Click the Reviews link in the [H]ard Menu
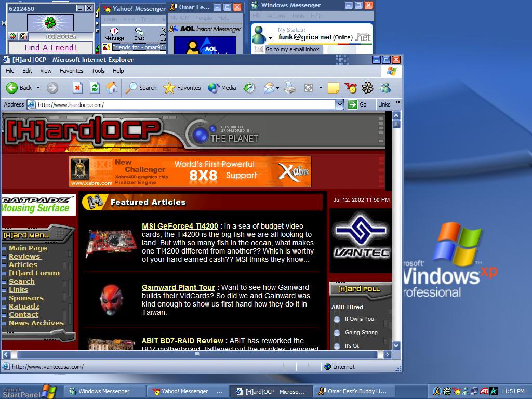Viewport: 532px width, 399px height. (x=24, y=257)
